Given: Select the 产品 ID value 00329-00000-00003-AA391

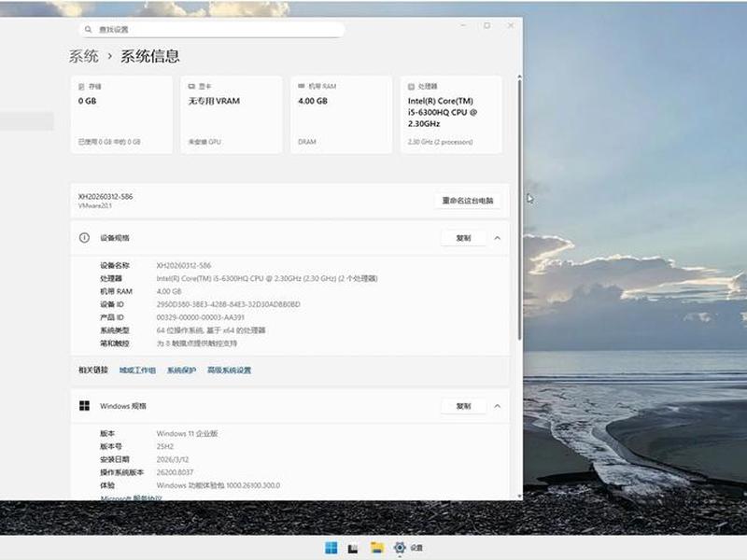Looking at the screenshot, I should [200, 317].
